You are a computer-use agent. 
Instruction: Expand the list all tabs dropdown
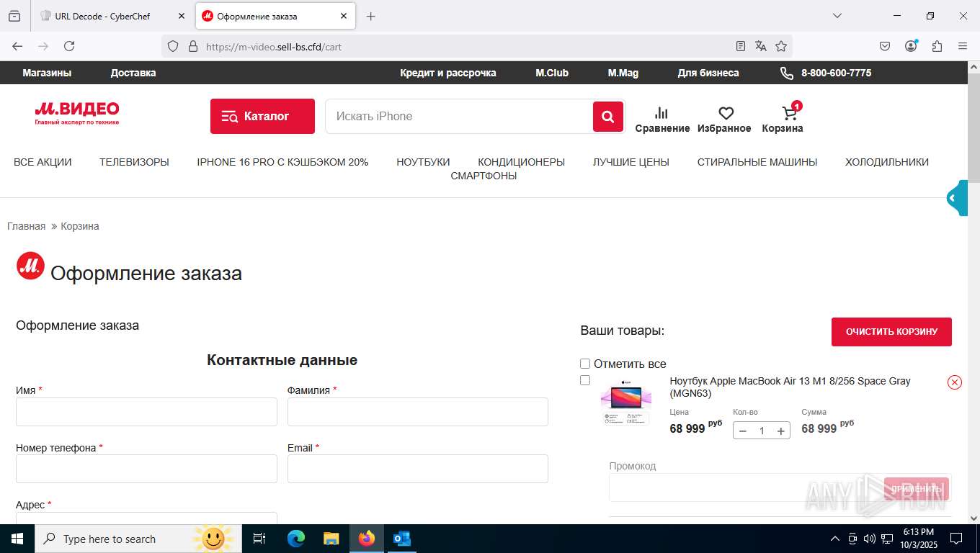(x=837, y=16)
